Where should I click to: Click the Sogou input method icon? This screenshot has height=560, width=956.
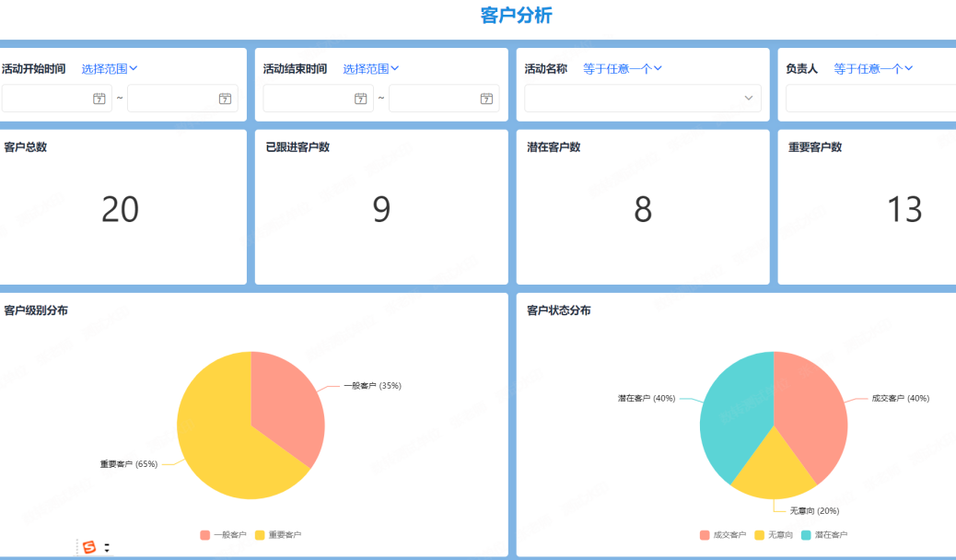tap(89, 547)
